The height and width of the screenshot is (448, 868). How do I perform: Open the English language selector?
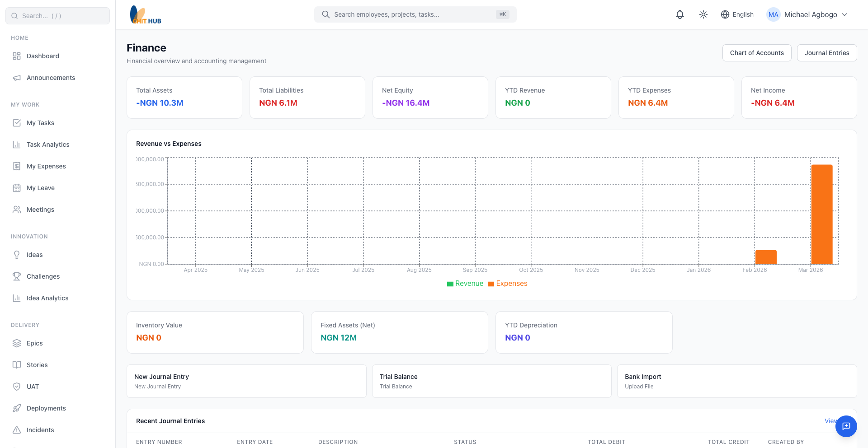[x=737, y=14]
